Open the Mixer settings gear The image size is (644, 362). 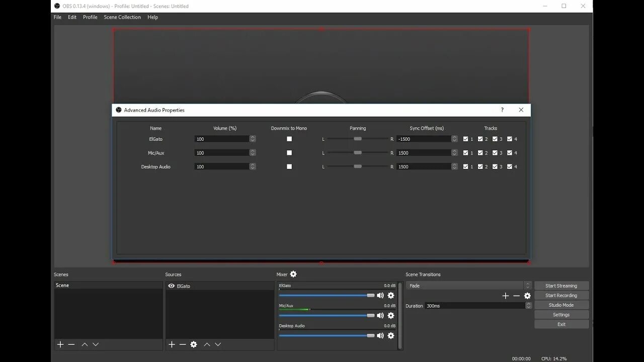click(x=293, y=274)
